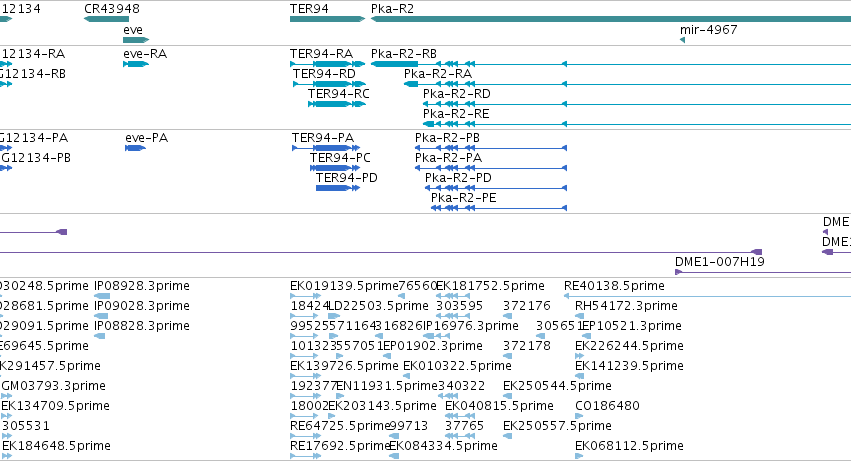
Task: Click the 372178 EST label
Action: point(526,346)
